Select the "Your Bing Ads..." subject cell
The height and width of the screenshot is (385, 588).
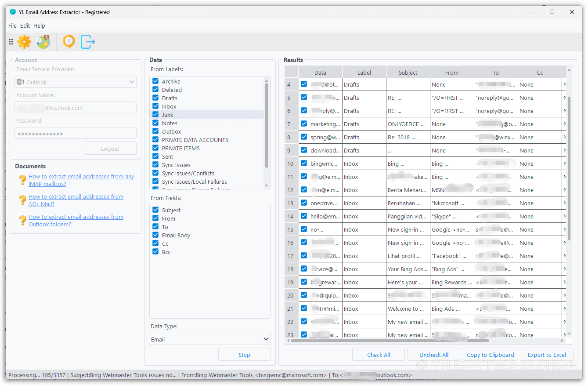pos(408,269)
